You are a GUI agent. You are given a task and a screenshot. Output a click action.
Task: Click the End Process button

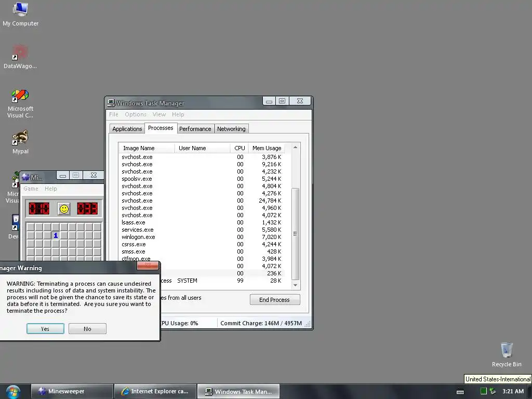pos(275,300)
